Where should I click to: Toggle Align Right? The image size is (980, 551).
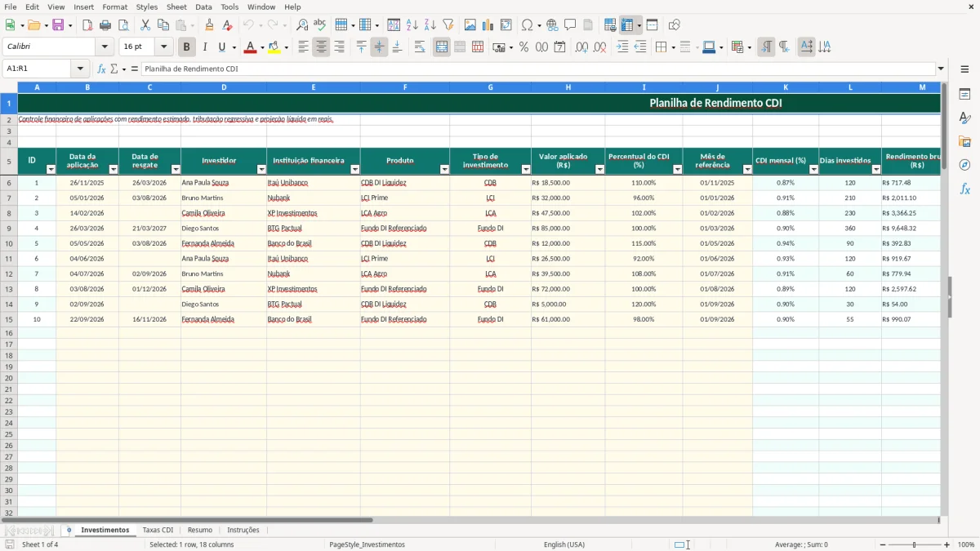(339, 47)
